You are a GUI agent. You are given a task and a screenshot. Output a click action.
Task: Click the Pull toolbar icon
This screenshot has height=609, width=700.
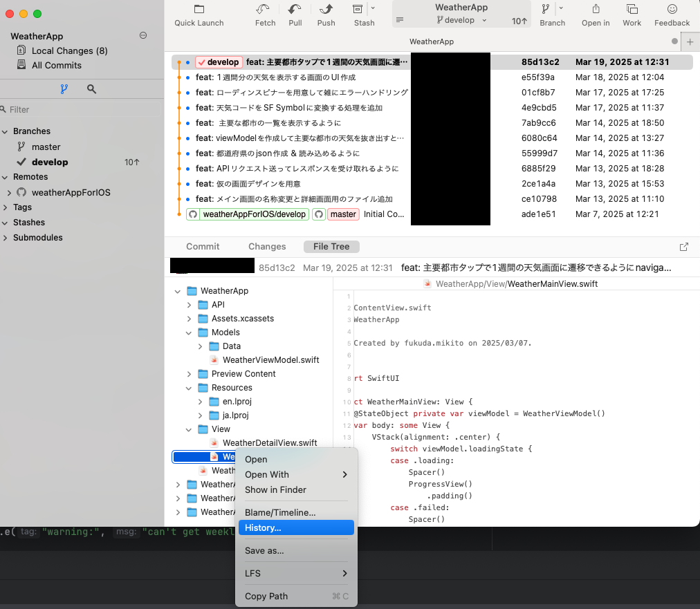tap(295, 15)
